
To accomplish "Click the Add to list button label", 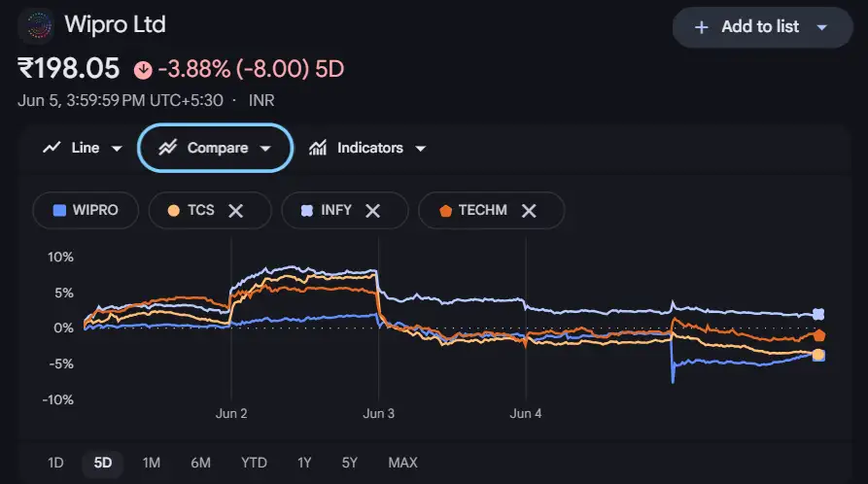I will tap(760, 26).
